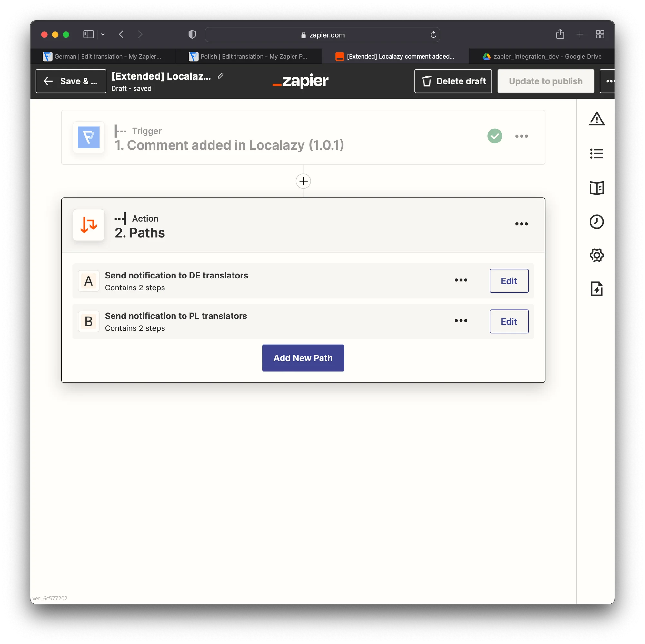
Task: Click the pencil icon to rename Zap
Action: pos(221,76)
